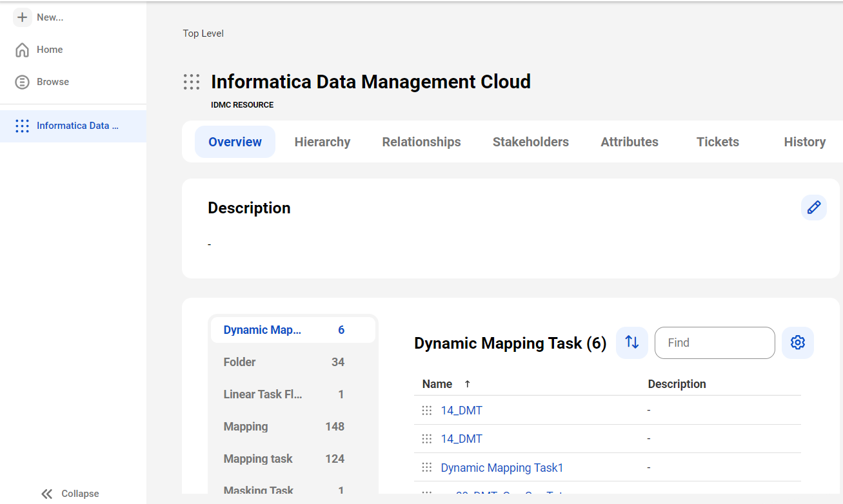Edit the Description with pencil icon
The image size is (843, 504).
[x=814, y=208]
